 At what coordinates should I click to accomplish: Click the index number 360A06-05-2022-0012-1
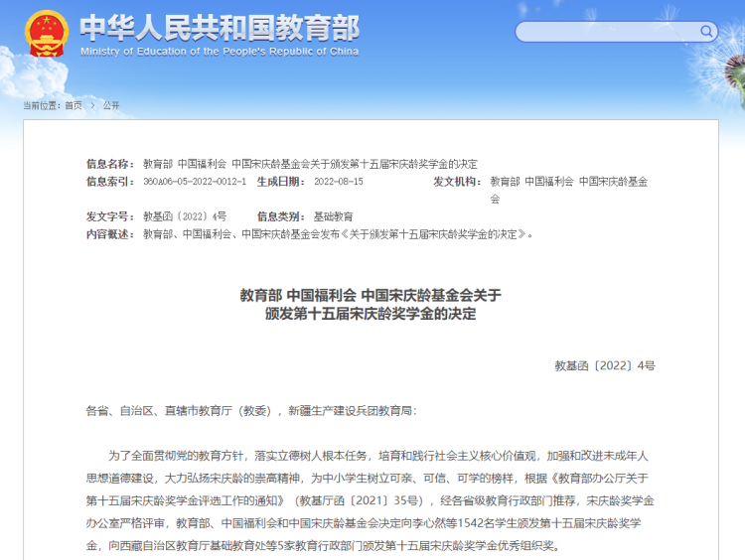tap(195, 182)
